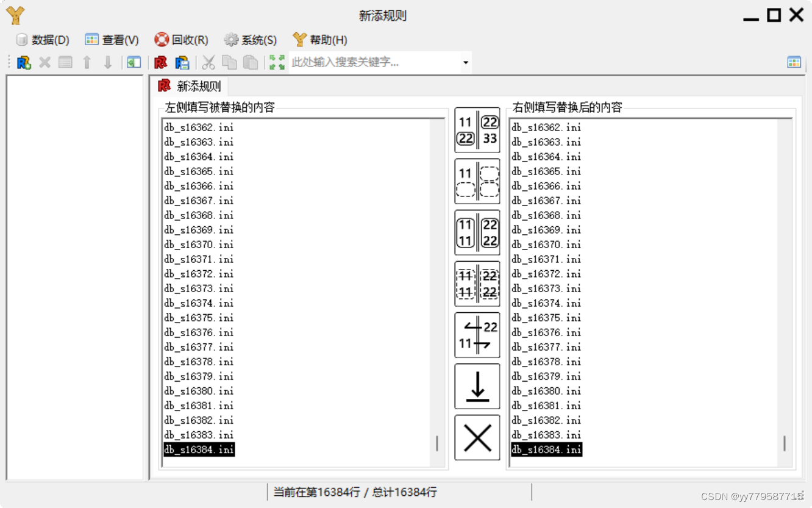This screenshot has height=508, width=812.
Task: Click db_s16380.ini in the left list
Action: 199,391
